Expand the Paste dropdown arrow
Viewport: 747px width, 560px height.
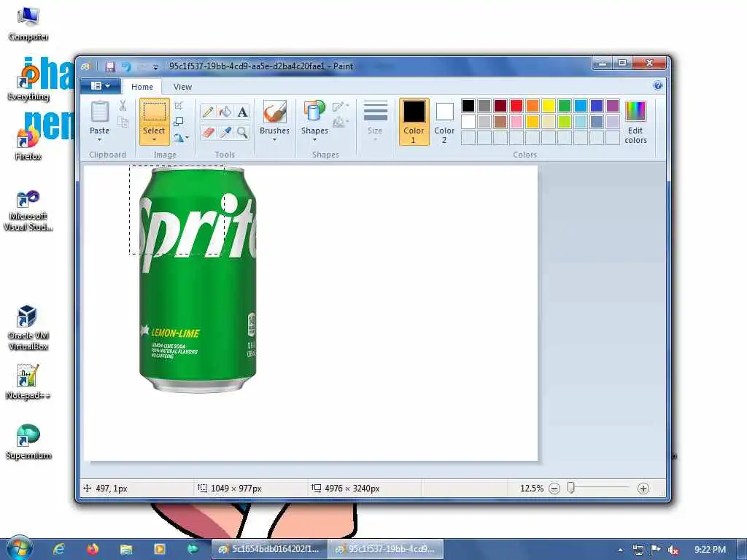(x=99, y=140)
